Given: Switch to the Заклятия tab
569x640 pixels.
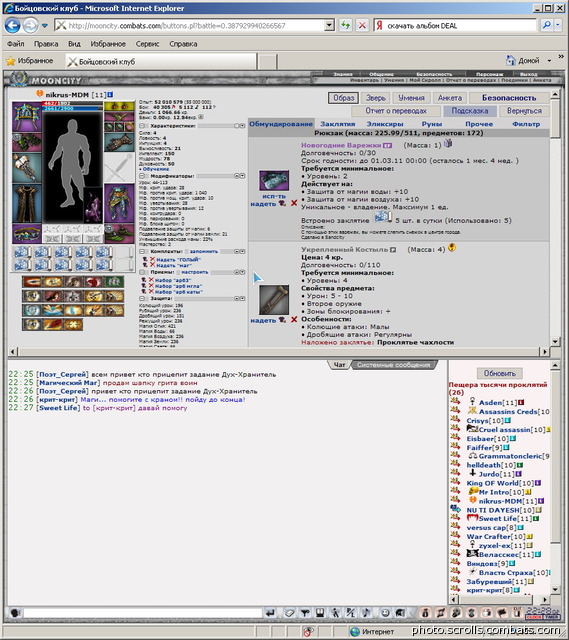Looking at the screenshot, I should [x=338, y=124].
